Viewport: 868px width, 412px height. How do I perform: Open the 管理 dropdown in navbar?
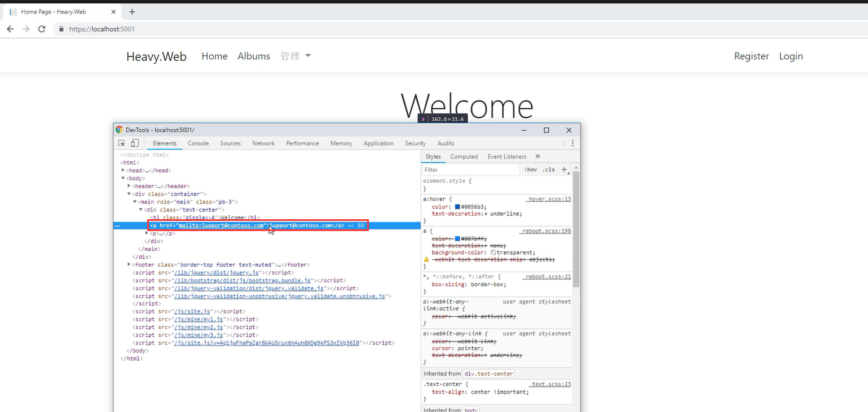[296, 56]
